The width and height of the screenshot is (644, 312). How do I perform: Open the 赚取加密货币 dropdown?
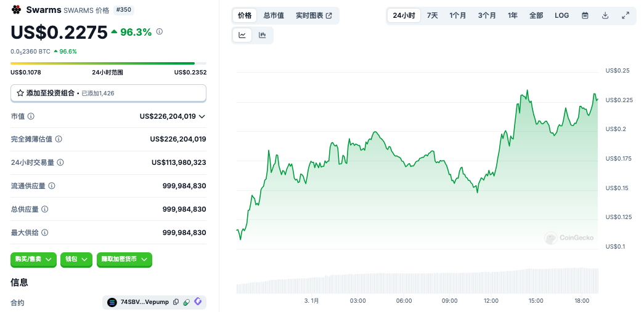124,260
